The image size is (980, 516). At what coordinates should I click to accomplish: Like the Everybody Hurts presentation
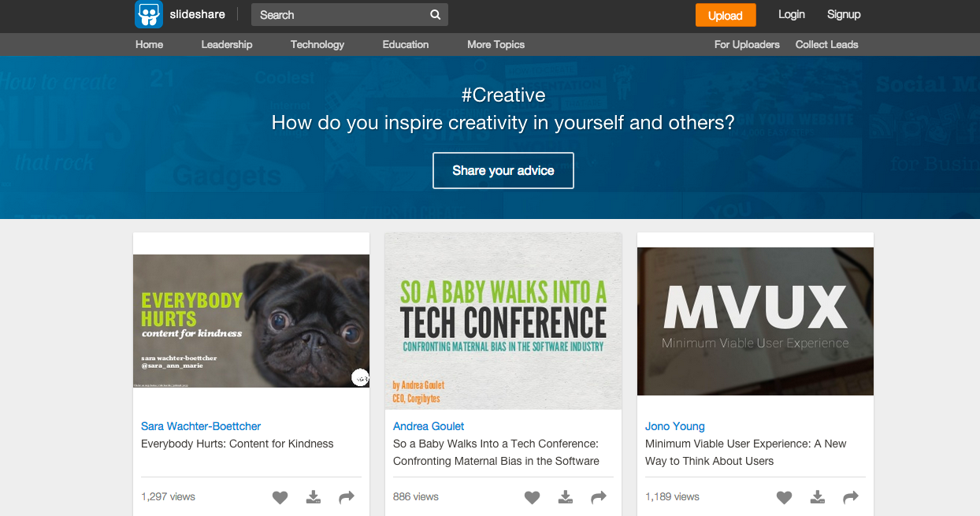pos(280,497)
